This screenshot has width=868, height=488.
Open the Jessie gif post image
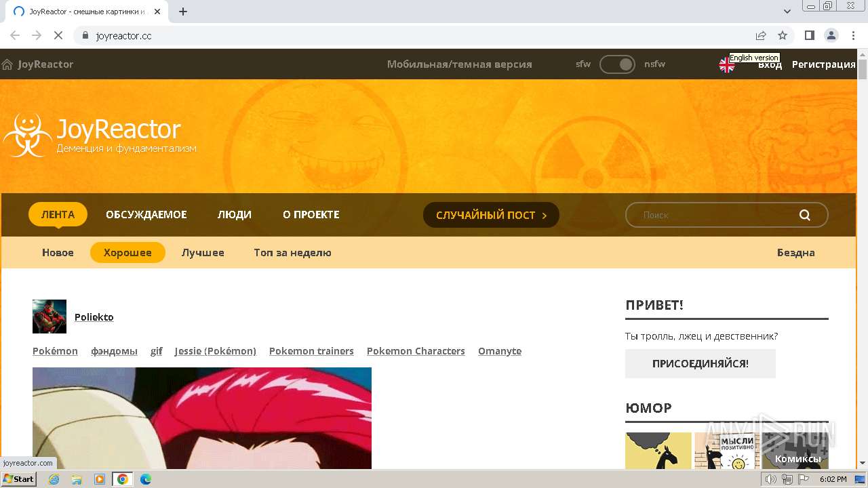click(202, 418)
